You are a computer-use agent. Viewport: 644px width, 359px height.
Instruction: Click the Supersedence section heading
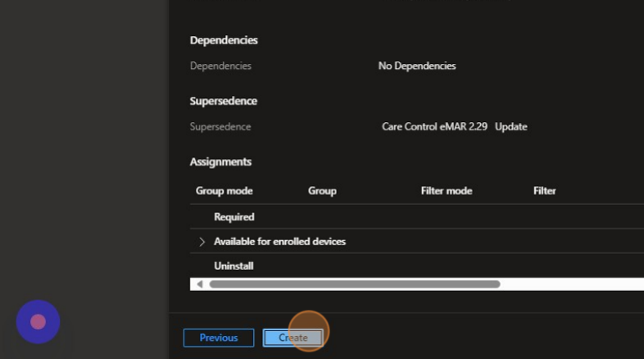[223, 101]
